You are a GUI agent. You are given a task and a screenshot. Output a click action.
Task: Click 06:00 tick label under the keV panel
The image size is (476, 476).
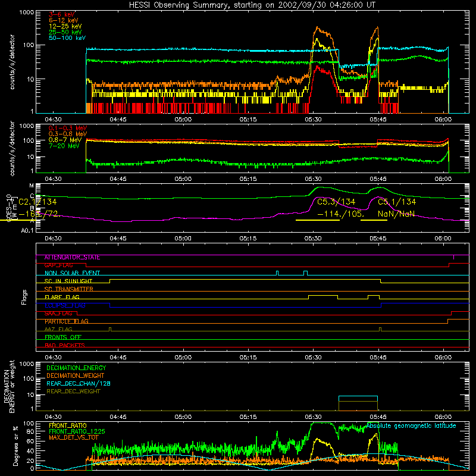point(443,120)
